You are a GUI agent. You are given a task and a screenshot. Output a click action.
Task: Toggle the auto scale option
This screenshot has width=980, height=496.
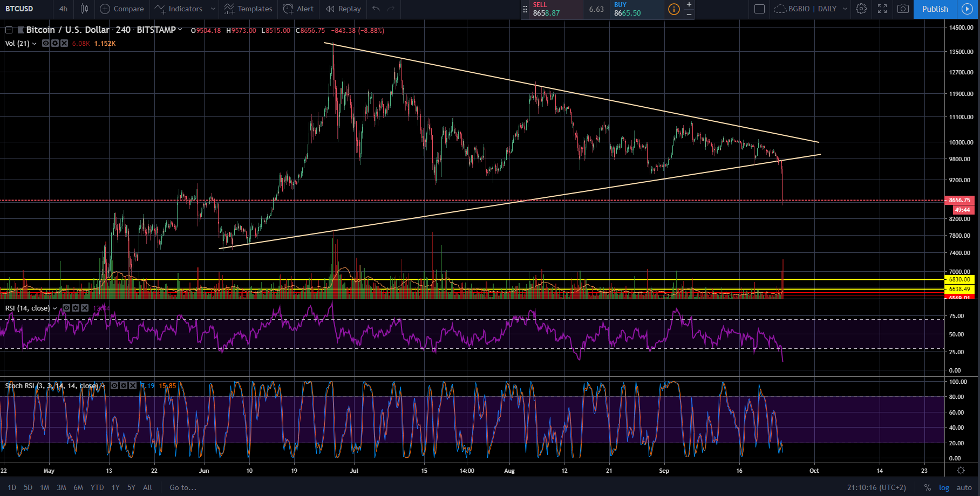[964, 487]
